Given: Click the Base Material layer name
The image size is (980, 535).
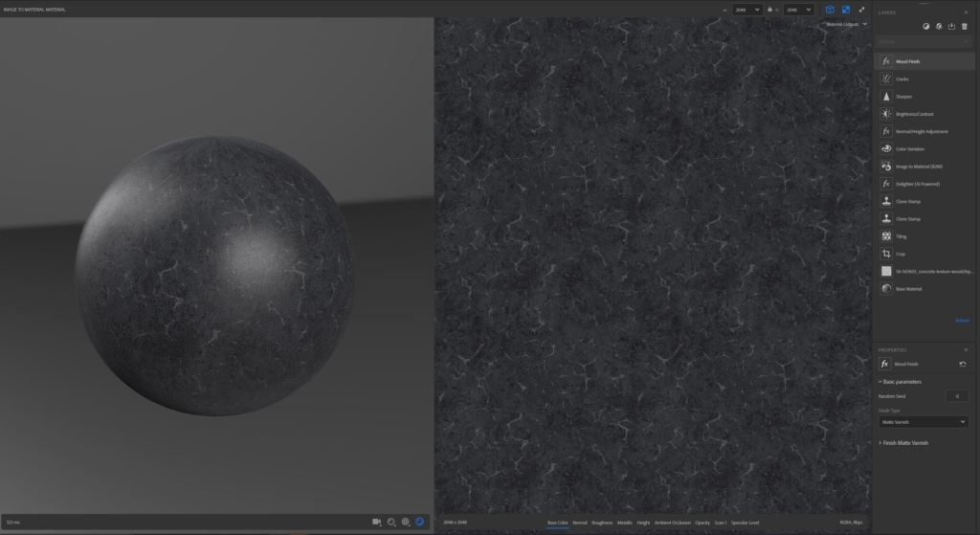Looking at the screenshot, I should pos(908,289).
